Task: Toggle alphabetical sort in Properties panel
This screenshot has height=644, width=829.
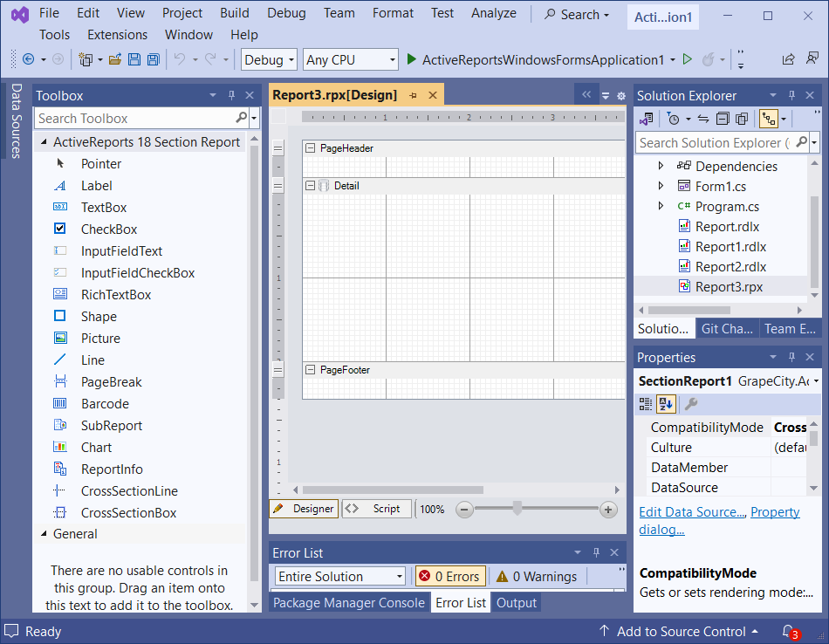Action: tap(665, 405)
